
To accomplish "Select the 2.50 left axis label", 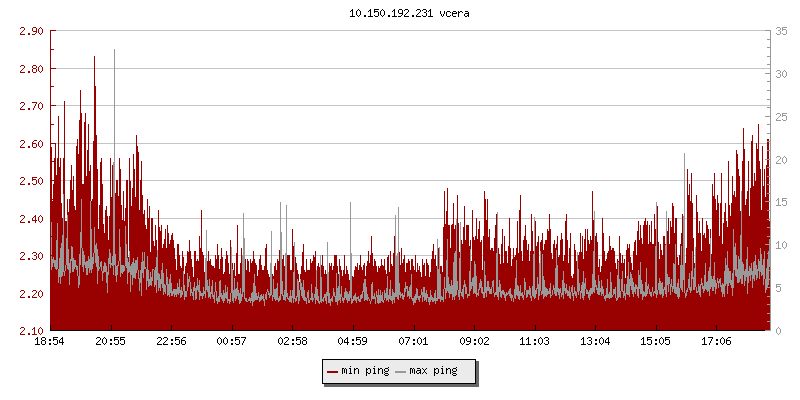I will (x=31, y=181).
